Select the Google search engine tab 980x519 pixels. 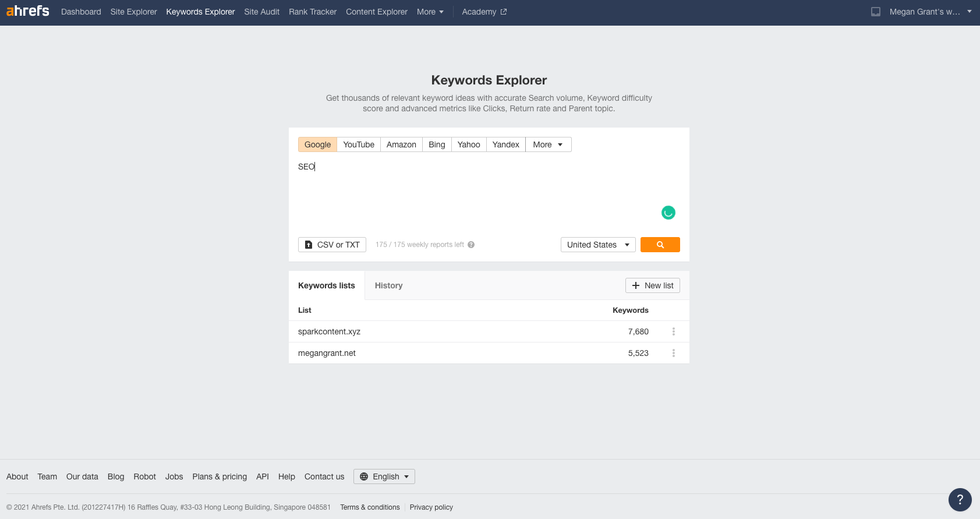(317, 144)
